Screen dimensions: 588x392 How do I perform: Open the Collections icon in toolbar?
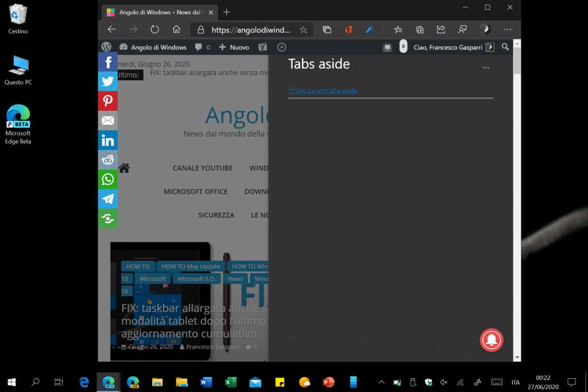(x=420, y=30)
